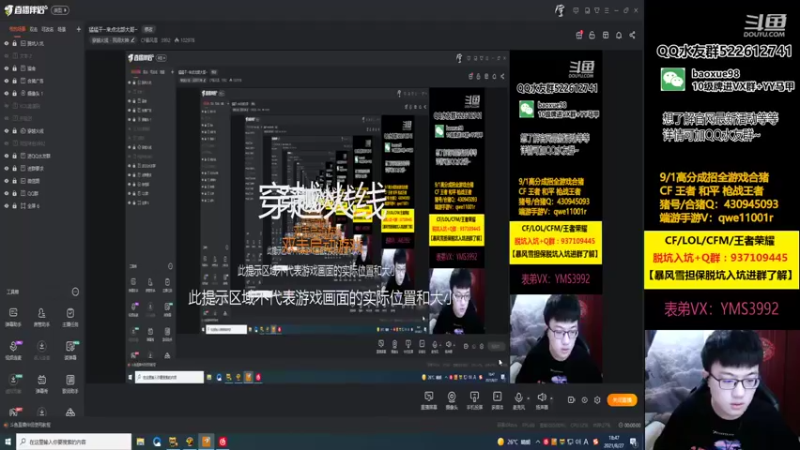800x450 pixels.
Task: Click the 修改 button beside room title
Action: click(x=148, y=30)
